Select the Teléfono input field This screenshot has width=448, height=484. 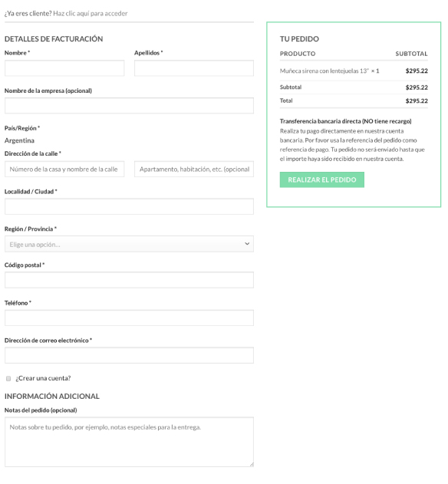point(129,318)
